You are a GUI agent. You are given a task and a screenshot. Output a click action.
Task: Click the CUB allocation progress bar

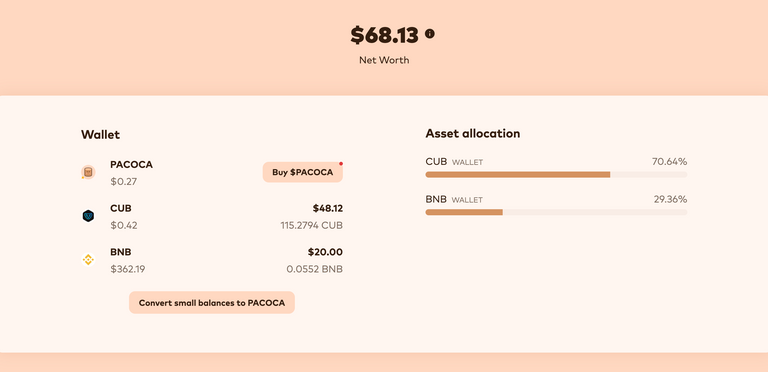(556, 174)
